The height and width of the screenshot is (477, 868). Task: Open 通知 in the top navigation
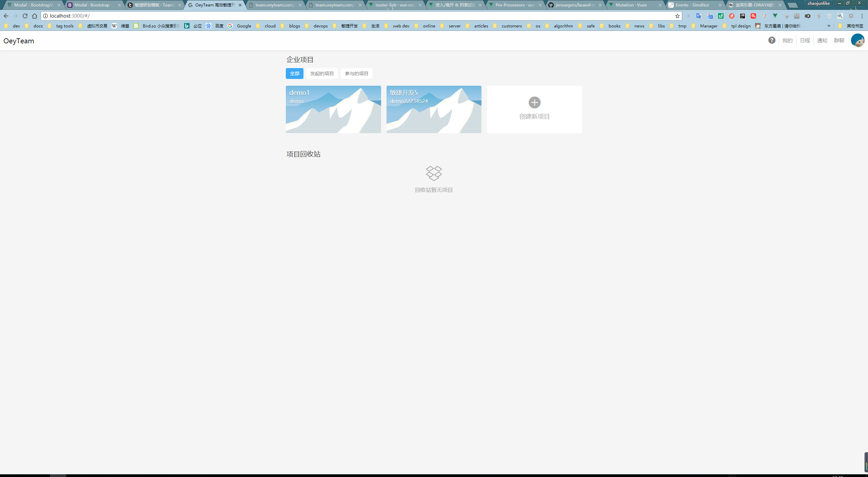[x=822, y=41]
